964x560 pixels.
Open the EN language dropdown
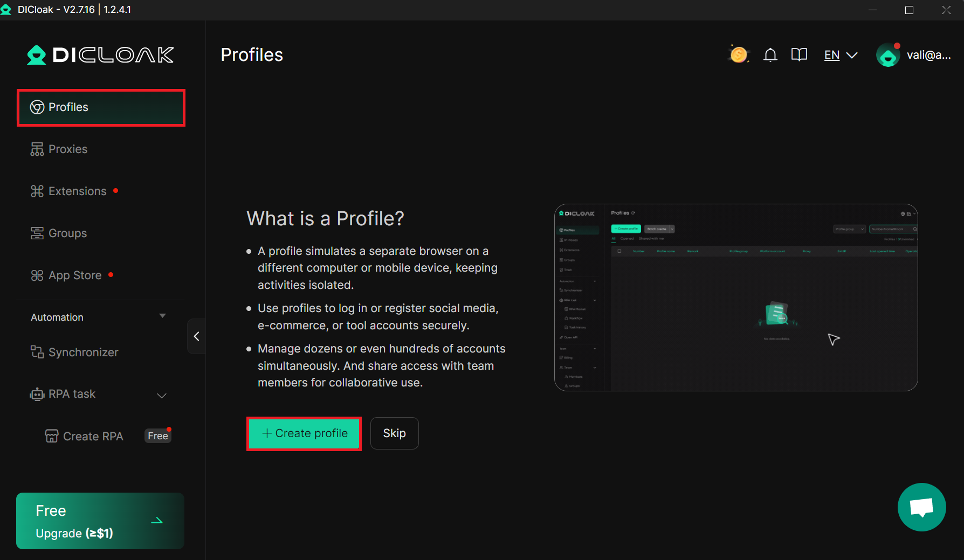click(x=839, y=54)
